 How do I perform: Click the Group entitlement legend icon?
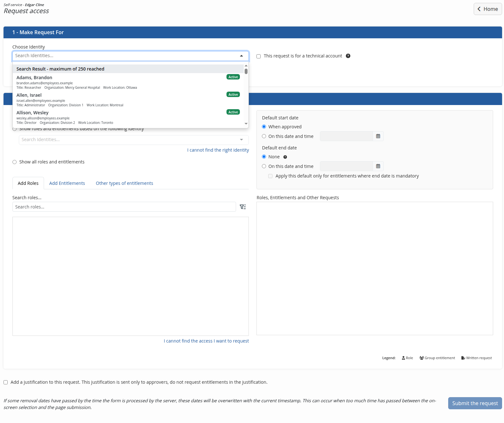click(x=421, y=358)
